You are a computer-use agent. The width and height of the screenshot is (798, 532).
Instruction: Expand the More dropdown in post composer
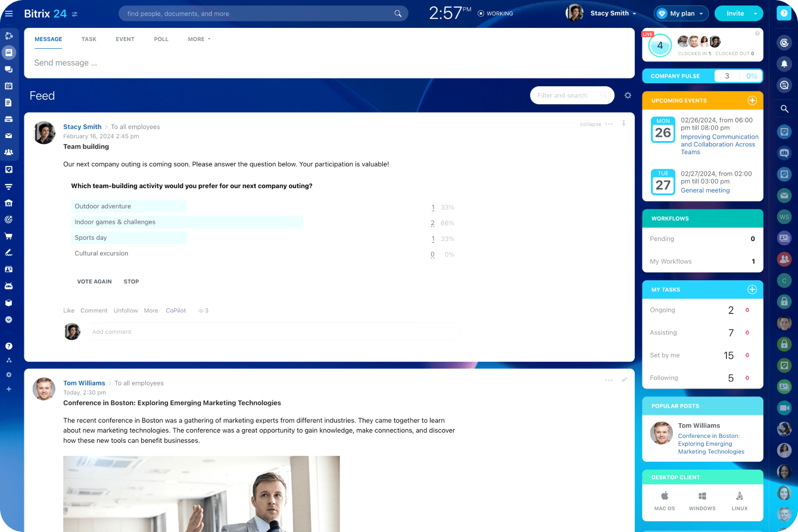click(199, 39)
